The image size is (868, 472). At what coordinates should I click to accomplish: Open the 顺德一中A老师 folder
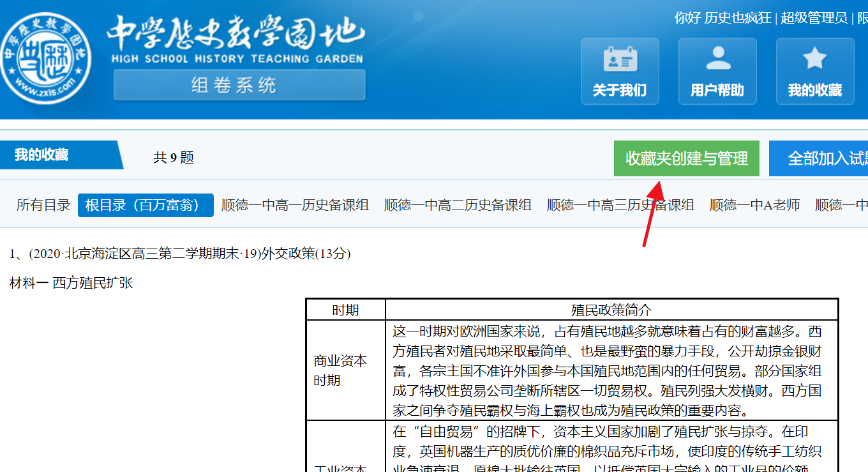coord(754,205)
